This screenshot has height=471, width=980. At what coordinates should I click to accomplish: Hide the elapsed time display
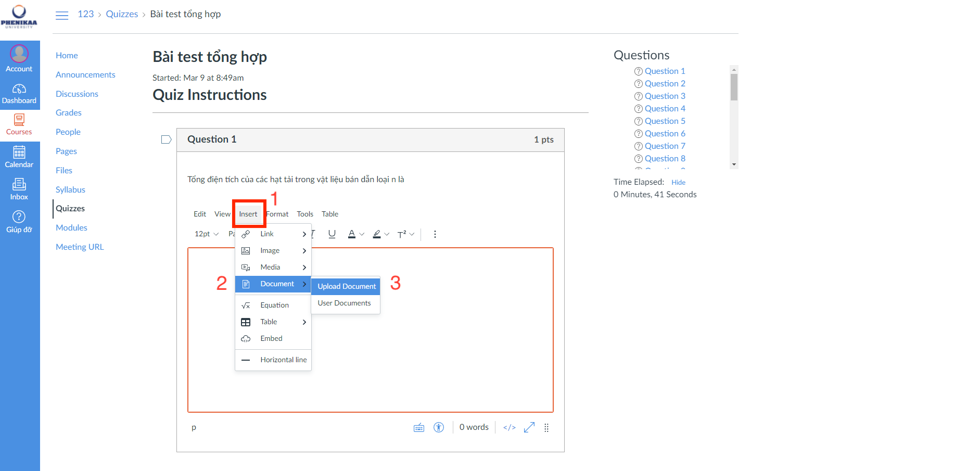tap(678, 183)
